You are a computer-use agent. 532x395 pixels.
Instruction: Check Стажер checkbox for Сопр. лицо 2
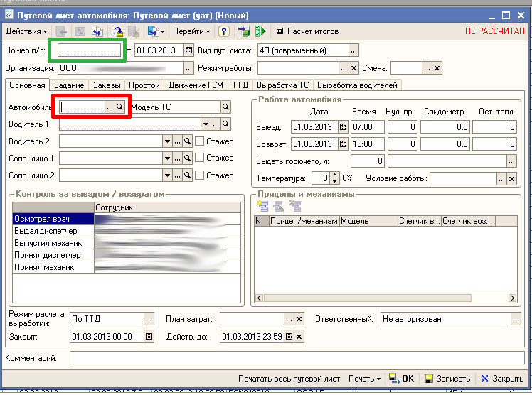(200, 175)
